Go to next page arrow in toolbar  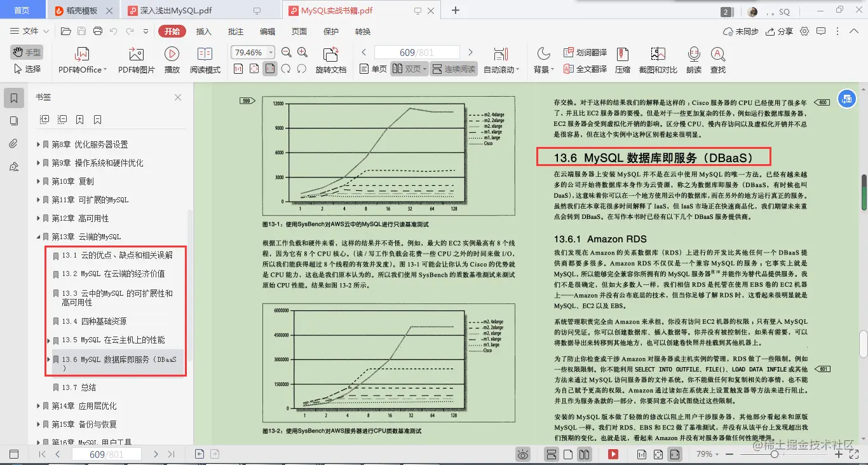pos(470,53)
